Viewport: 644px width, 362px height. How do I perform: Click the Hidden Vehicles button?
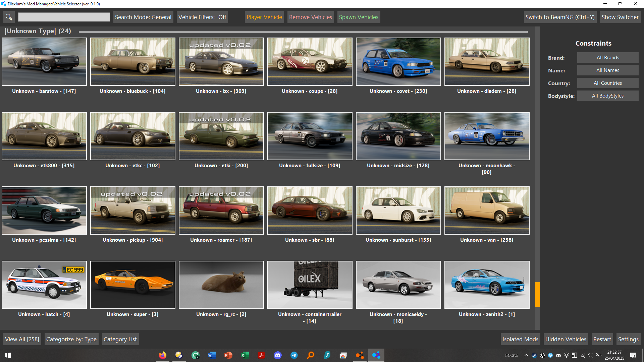click(566, 339)
